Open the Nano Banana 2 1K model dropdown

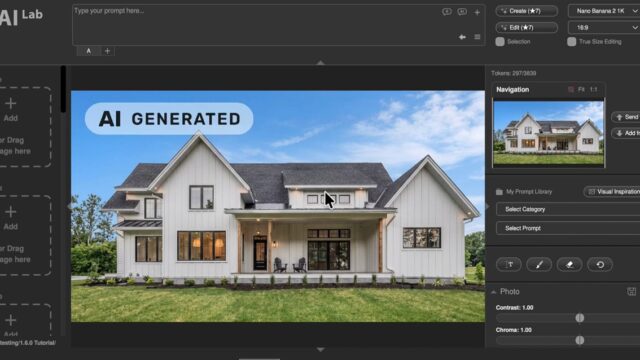(604, 11)
